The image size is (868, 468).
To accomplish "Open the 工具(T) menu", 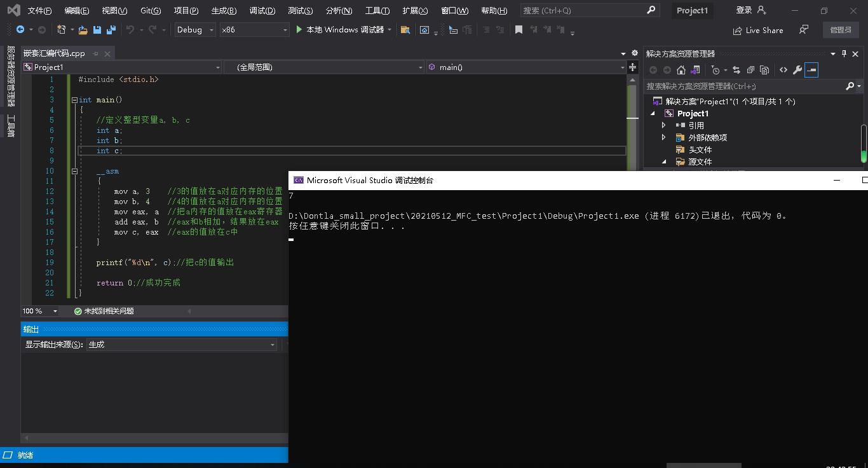I will pyautogui.click(x=377, y=10).
